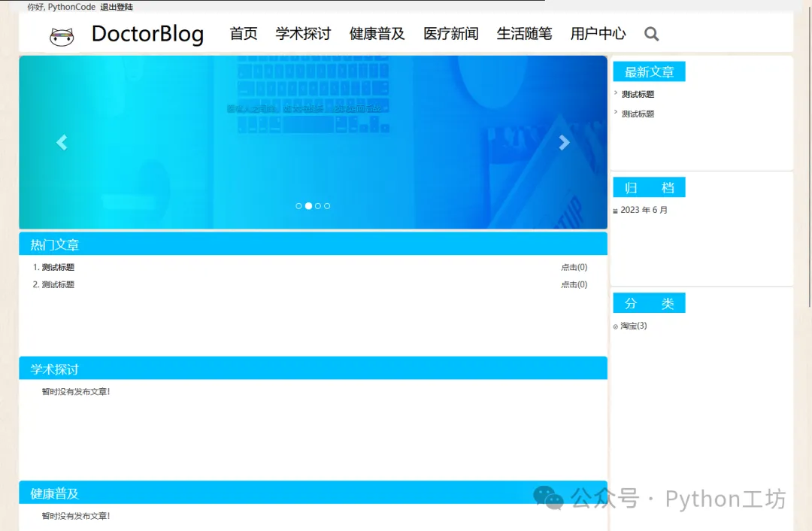Select the third carousel indicator dot
Viewport: 812px width, 531px height.
click(x=318, y=205)
